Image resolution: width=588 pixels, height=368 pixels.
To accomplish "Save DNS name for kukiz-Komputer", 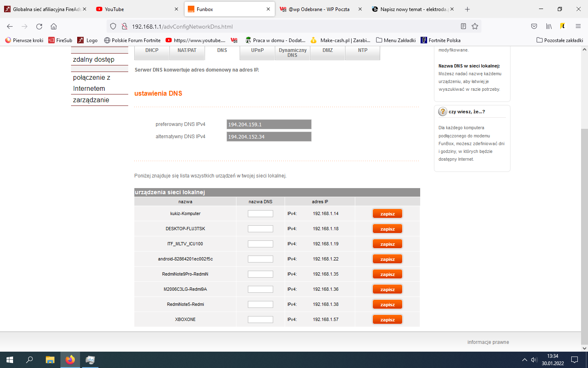I will [388, 214].
